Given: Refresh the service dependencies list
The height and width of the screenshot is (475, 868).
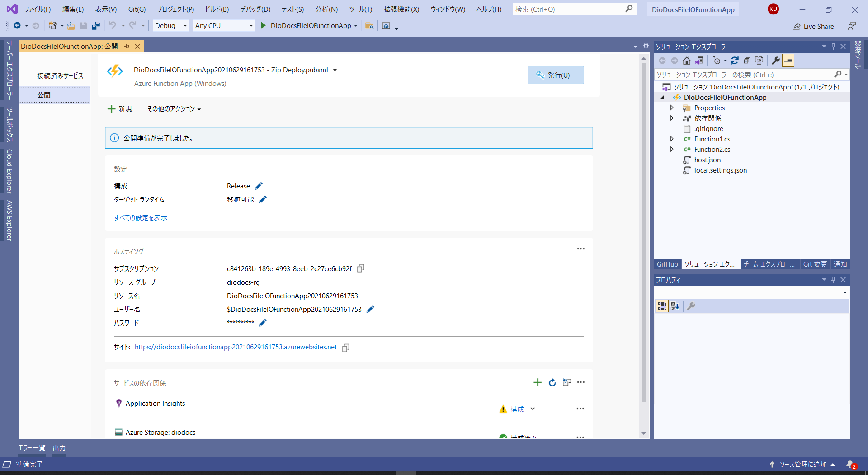Looking at the screenshot, I should [x=552, y=383].
